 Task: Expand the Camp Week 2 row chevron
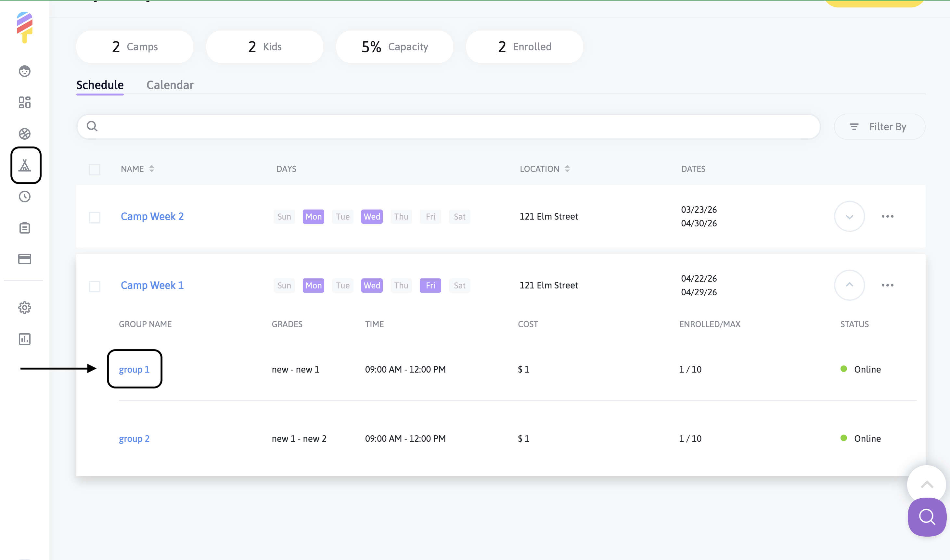(x=849, y=217)
